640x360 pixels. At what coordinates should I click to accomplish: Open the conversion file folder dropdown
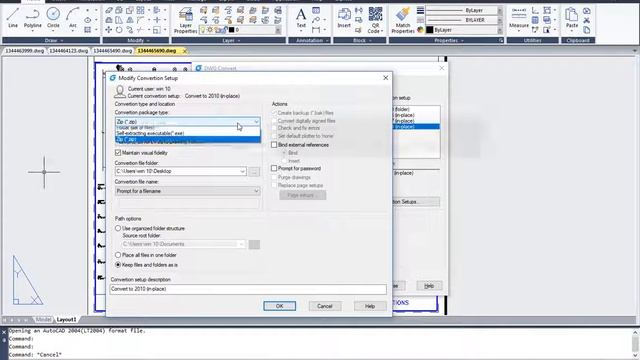[242, 171]
